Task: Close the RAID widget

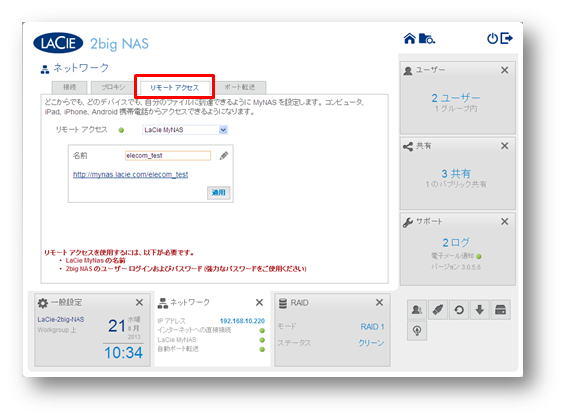Action: [x=379, y=302]
